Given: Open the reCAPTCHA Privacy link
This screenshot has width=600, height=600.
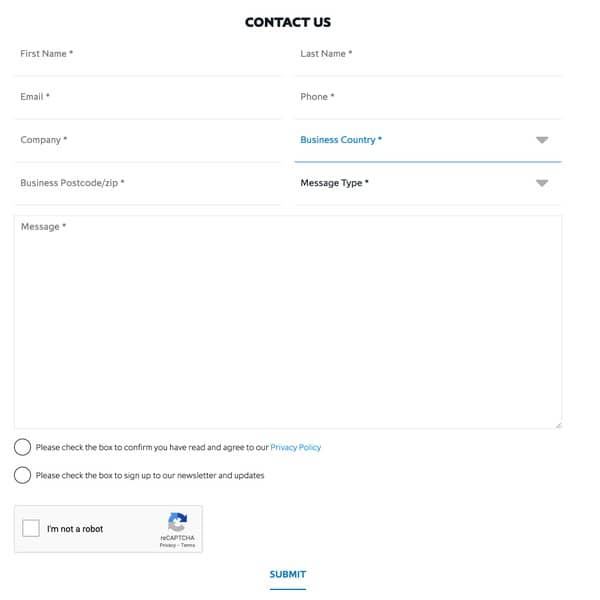Looking at the screenshot, I should point(168,545).
